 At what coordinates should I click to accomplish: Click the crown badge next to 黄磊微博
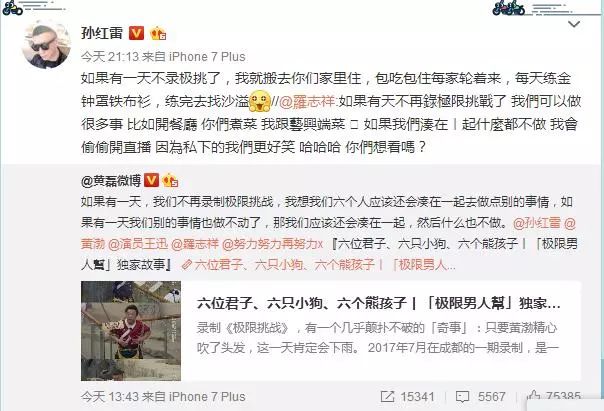click(x=170, y=180)
